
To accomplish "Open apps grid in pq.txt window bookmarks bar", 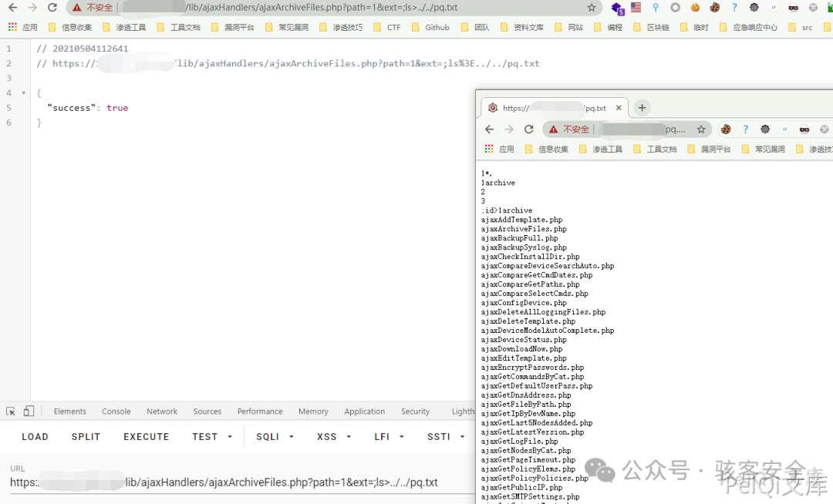I will tap(489, 149).
